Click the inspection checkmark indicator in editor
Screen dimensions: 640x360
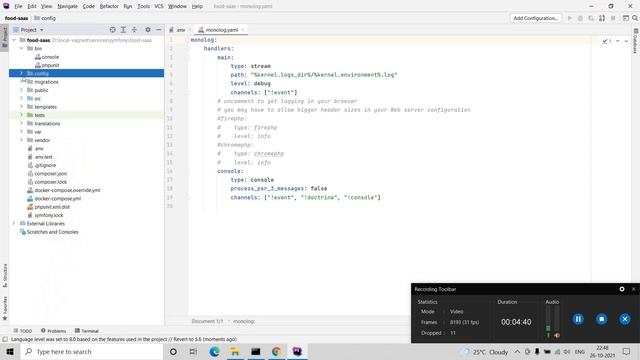tap(607, 41)
